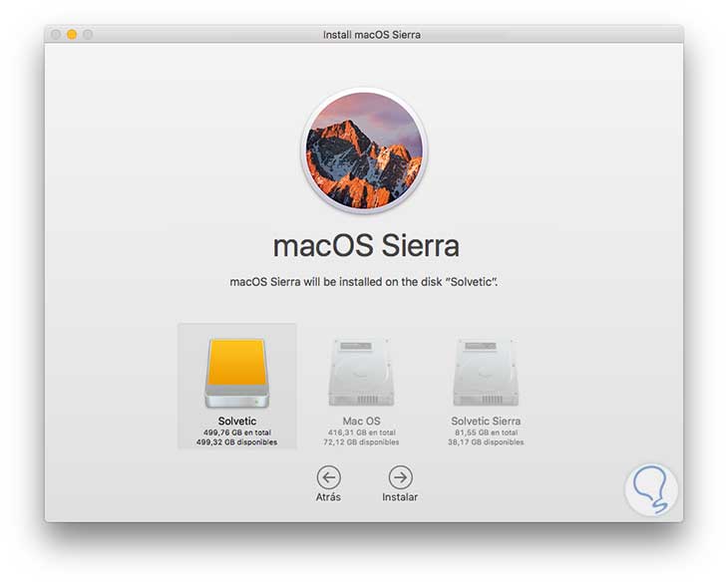Click the Solvetic Sierra disk name text
The image size is (728, 586).
click(x=486, y=421)
